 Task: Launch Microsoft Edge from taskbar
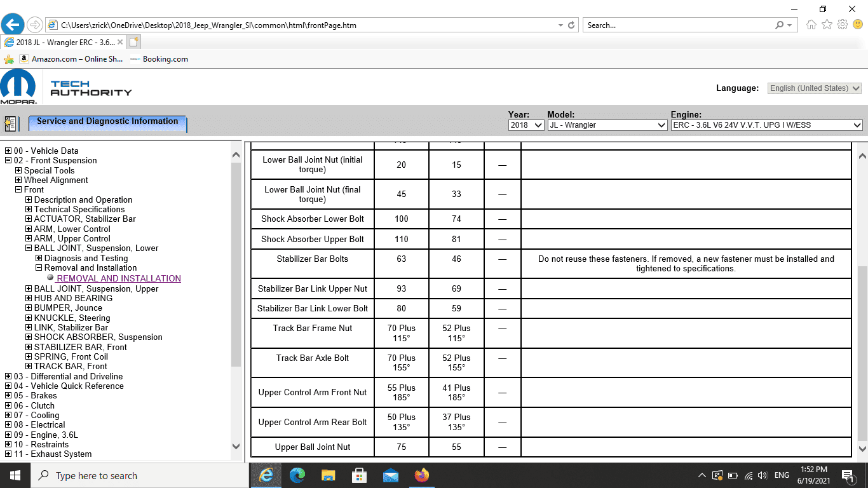click(297, 475)
